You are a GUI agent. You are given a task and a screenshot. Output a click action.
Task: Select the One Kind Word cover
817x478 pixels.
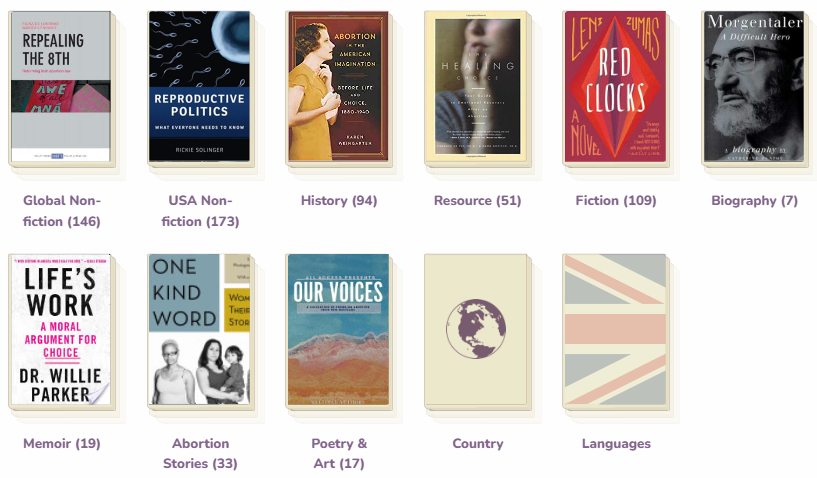point(199,330)
